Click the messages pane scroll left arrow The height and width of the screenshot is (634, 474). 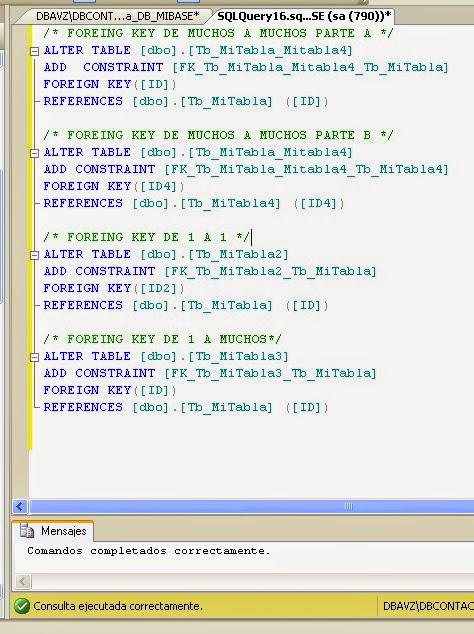23,581
